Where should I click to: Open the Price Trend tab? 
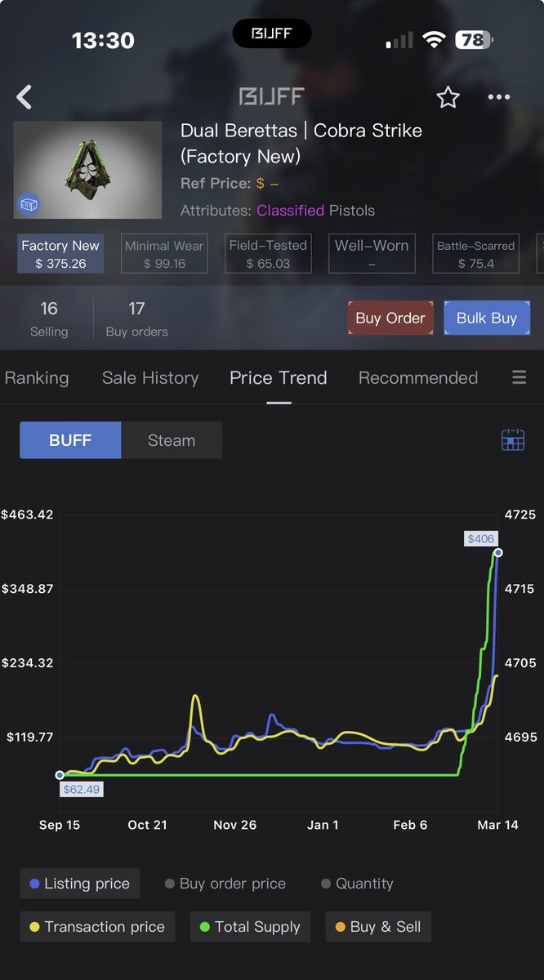click(279, 378)
